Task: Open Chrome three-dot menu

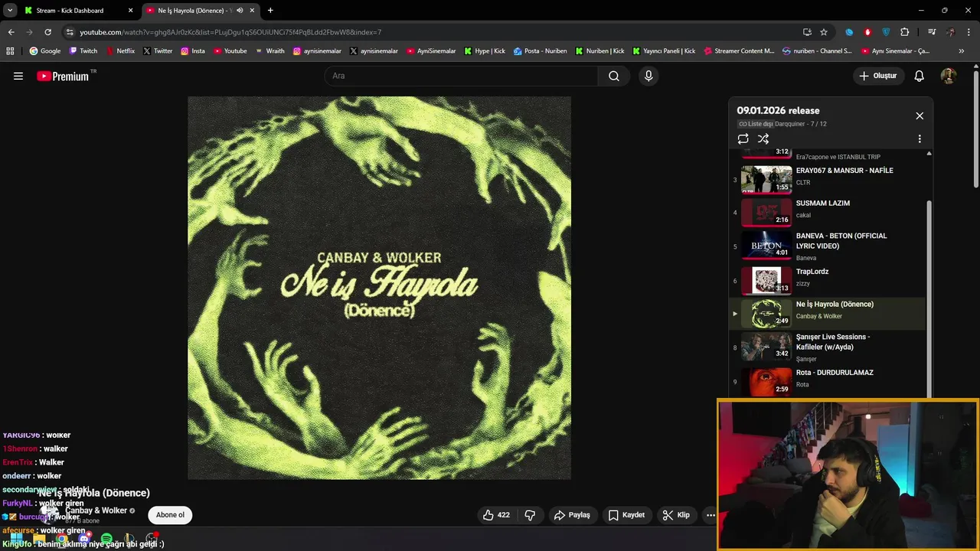Action: tap(969, 32)
